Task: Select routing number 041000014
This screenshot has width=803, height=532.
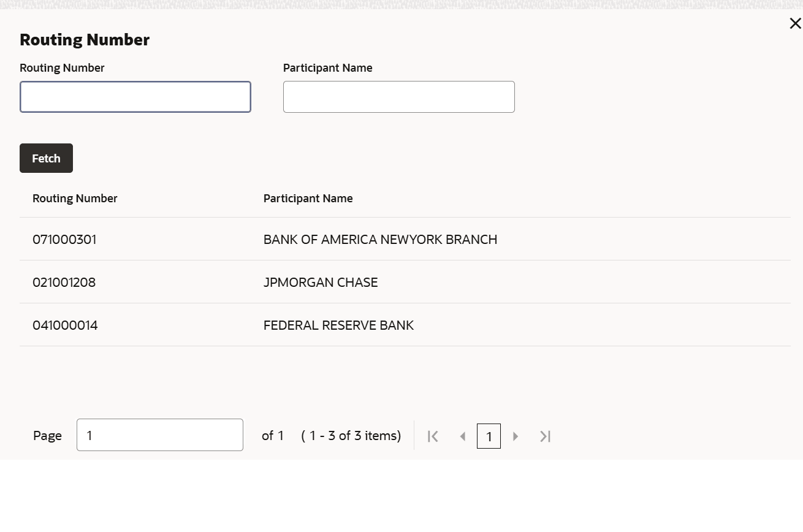Action: tap(65, 325)
